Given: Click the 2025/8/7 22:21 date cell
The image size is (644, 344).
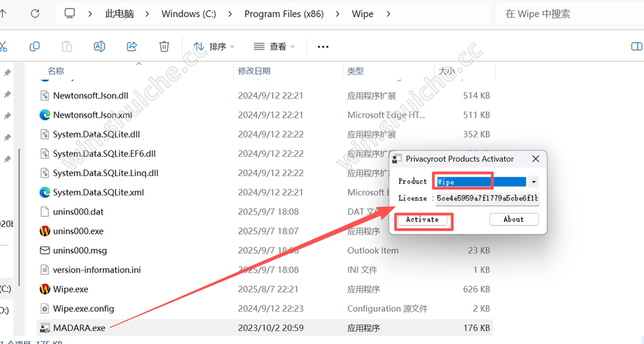Looking at the screenshot, I should pyautogui.click(x=268, y=290).
